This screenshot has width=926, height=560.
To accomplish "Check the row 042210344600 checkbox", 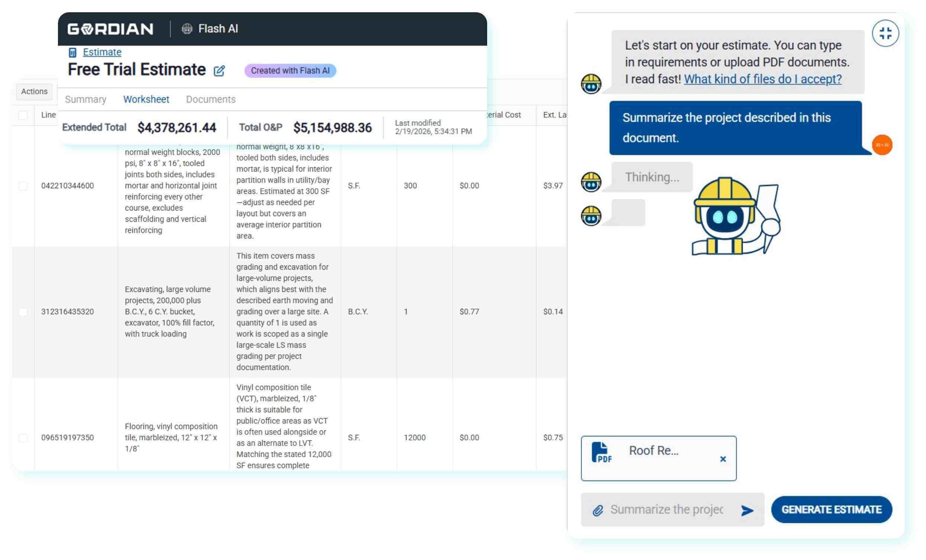I will click(23, 186).
